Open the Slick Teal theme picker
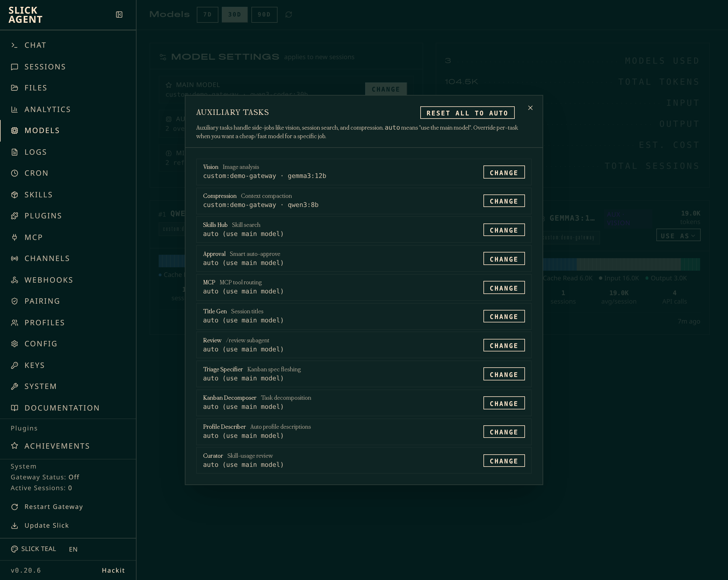728x580 pixels. pyautogui.click(x=34, y=549)
